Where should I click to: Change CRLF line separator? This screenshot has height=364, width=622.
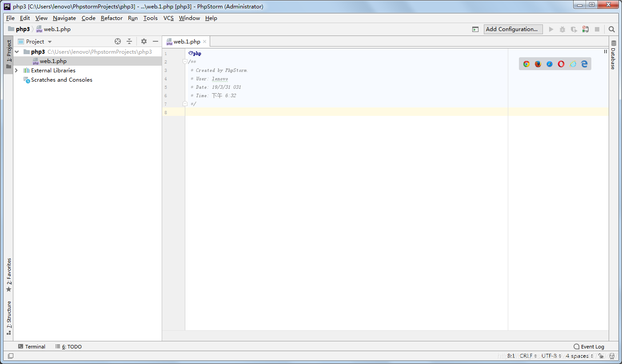[528, 356]
